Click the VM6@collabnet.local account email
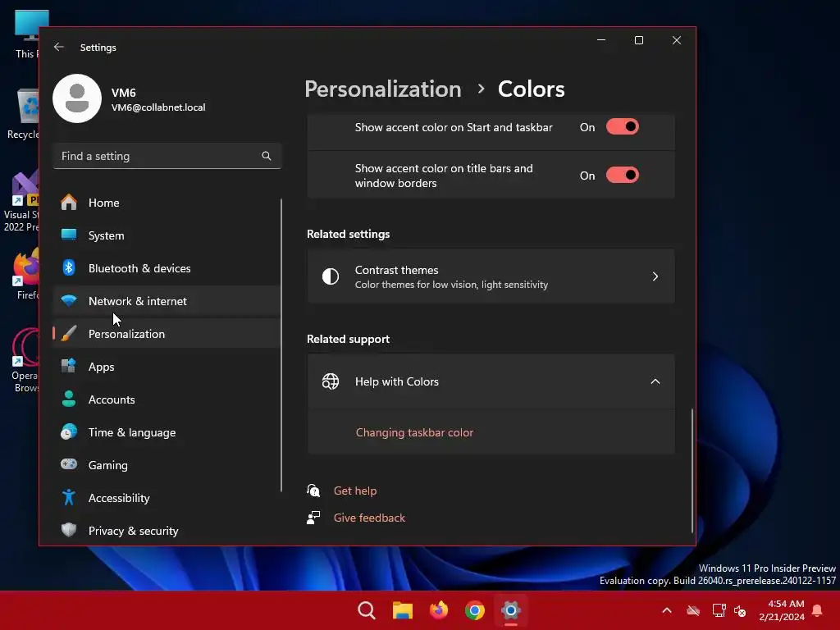 pos(158,107)
